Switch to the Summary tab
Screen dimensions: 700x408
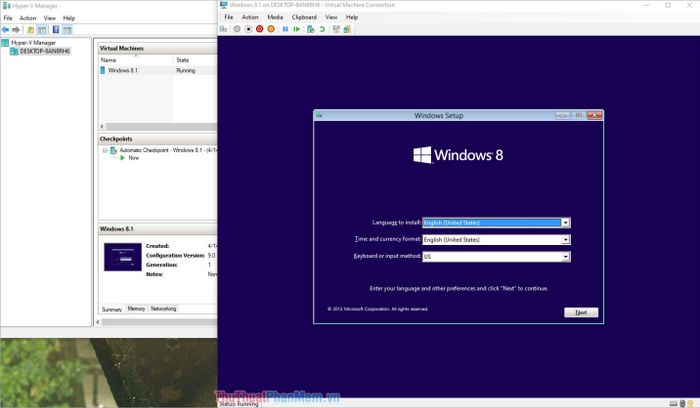click(112, 309)
